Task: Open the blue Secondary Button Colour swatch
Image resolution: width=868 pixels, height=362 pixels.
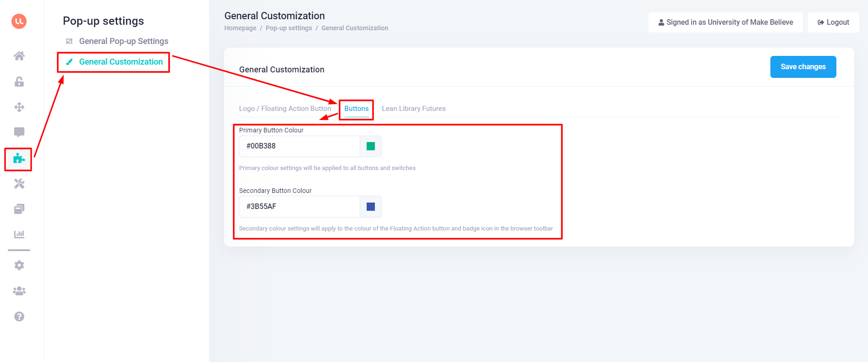Action: click(371, 207)
